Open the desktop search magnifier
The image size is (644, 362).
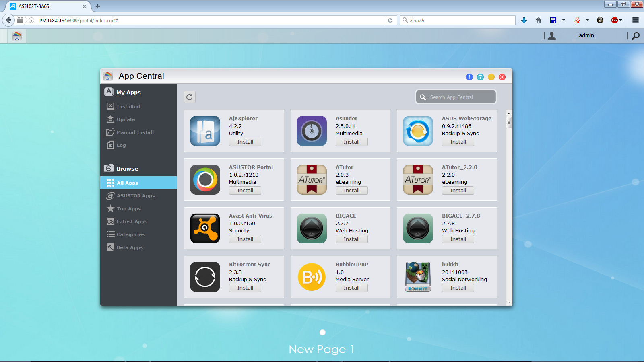(x=636, y=36)
